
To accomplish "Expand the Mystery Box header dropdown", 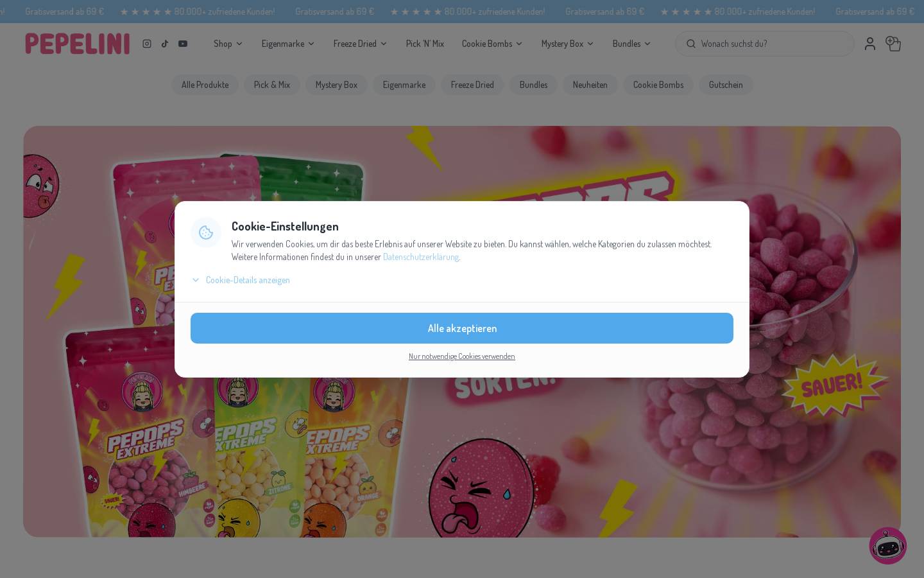I will click(x=568, y=44).
